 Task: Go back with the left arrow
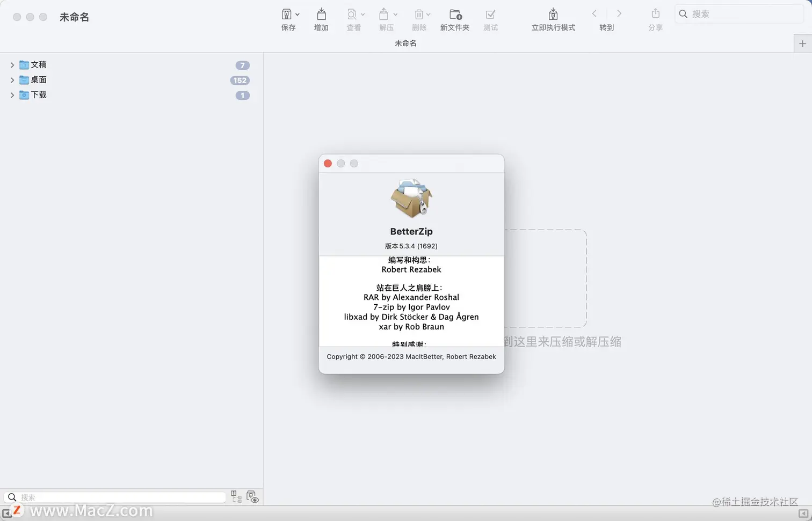(x=594, y=13)
